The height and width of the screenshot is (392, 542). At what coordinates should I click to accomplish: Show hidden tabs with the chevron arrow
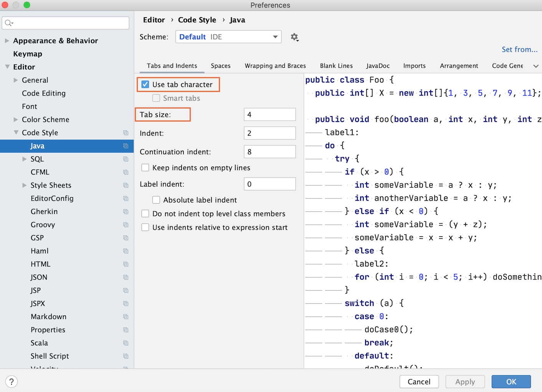pos(536,66)
